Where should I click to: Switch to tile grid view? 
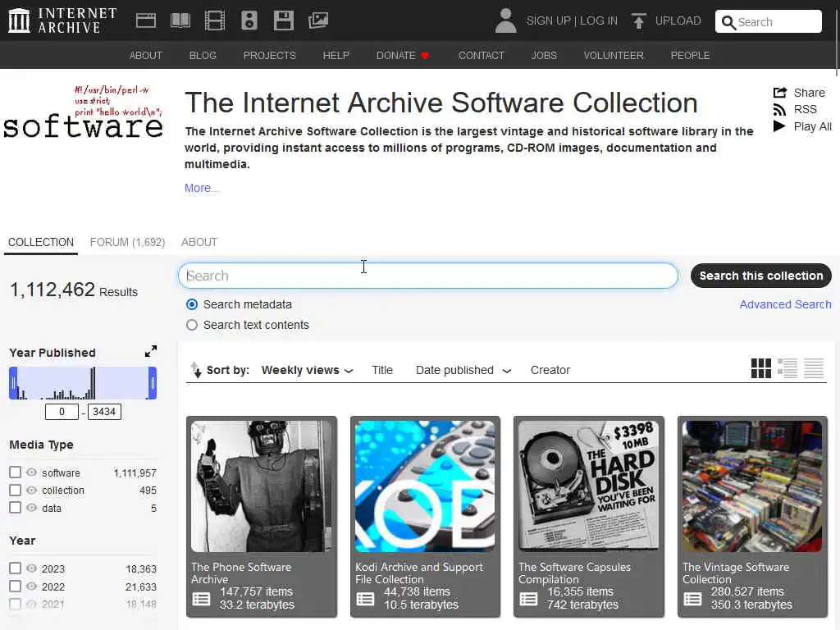click(x=760, y=368)
